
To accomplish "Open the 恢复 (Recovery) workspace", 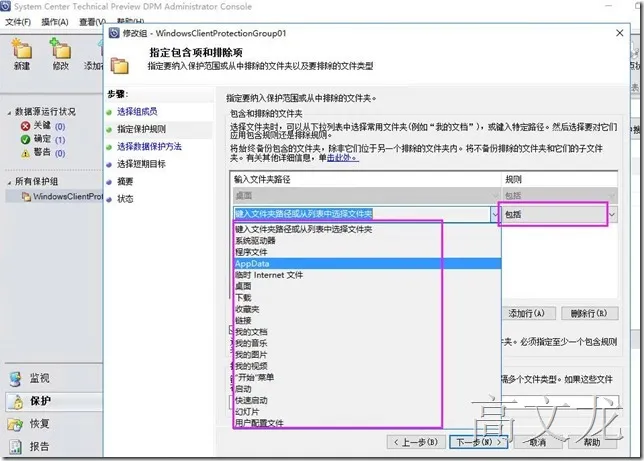I will click(x=39, y=424).
